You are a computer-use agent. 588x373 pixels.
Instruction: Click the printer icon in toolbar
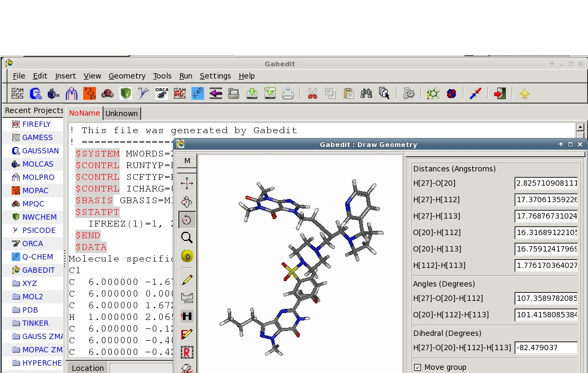click(288, 94)
